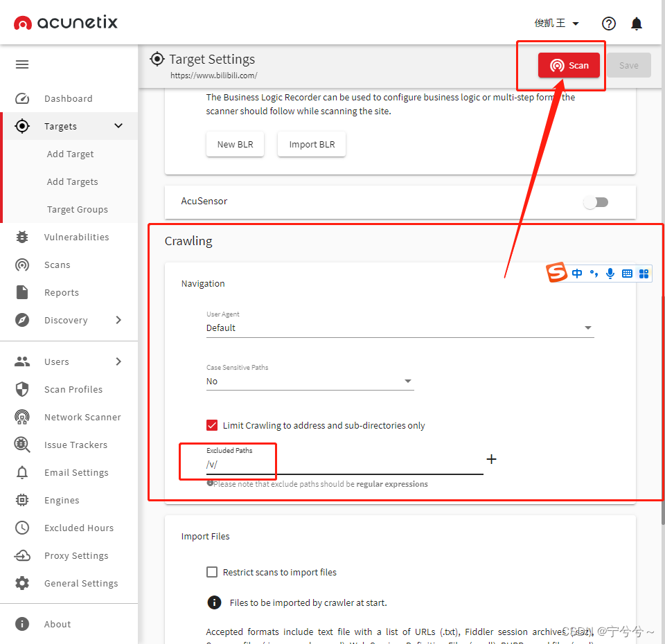Click the info icon beside Files to be imported
The image size is (665, 644).
point(214,602)
